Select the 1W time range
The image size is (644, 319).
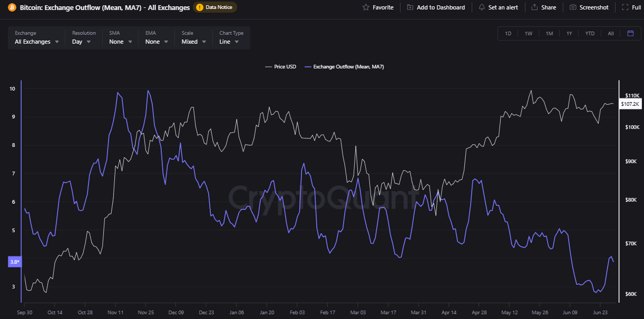point(528,33)
